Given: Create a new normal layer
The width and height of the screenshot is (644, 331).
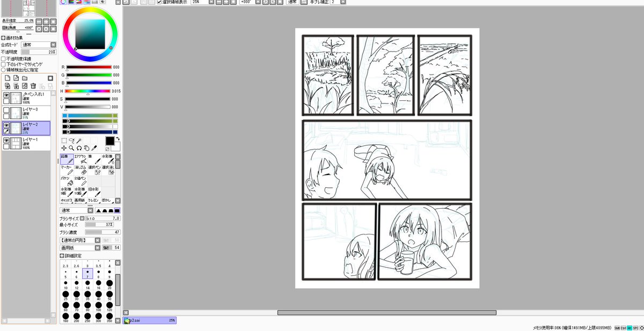Looking at the screenshot, I should (8, 78).
